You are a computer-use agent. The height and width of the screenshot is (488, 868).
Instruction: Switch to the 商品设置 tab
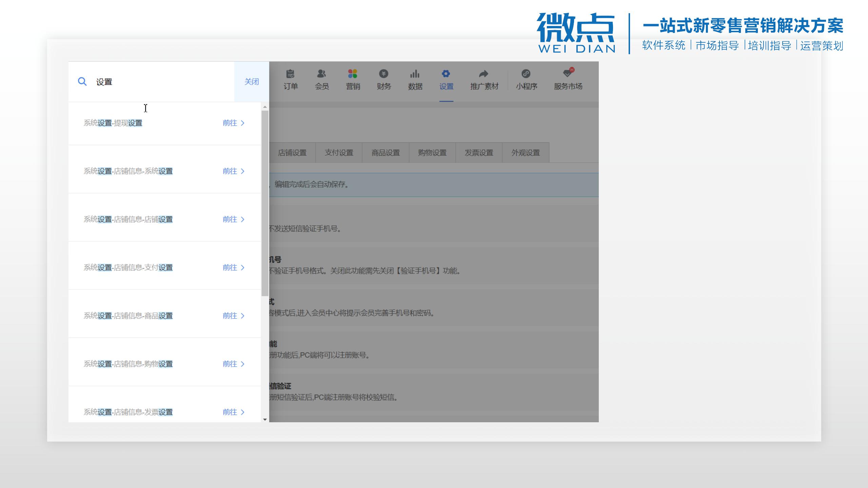(386, 152)
